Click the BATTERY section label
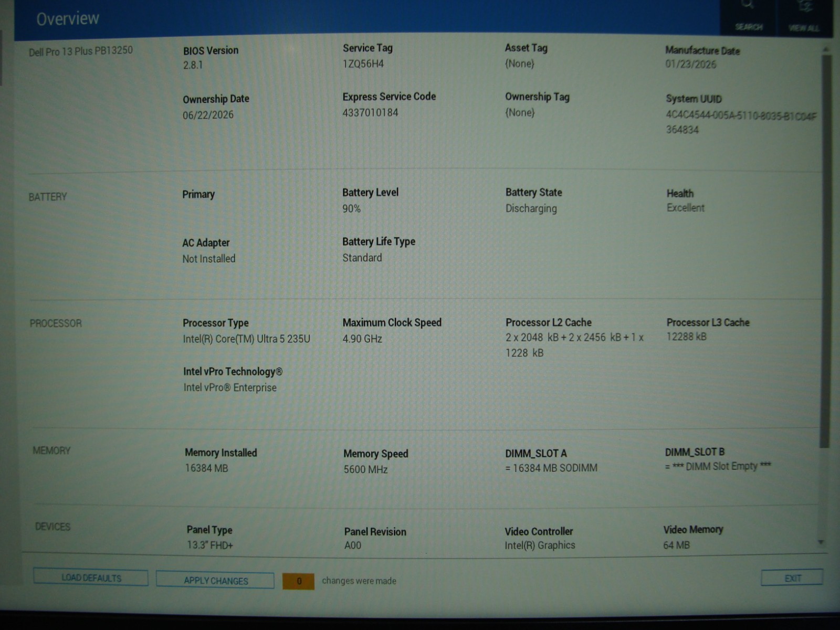 coord(48,197)
